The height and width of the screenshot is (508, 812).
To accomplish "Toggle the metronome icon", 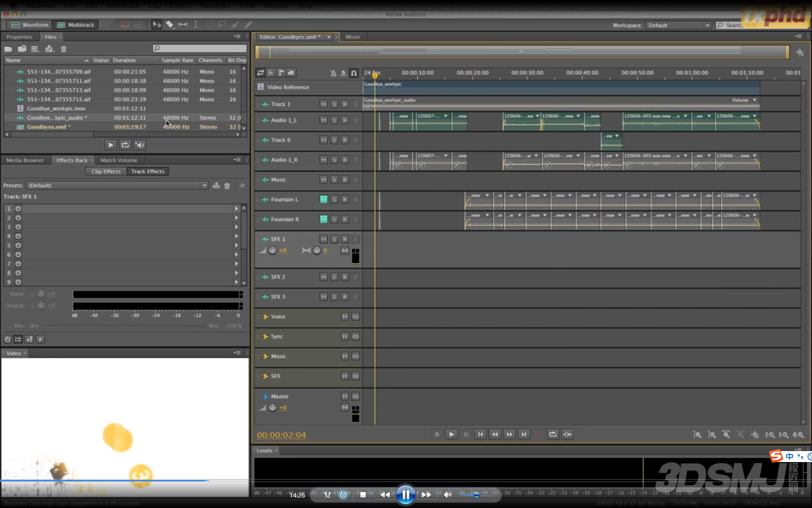I will (x=333, y=73).
